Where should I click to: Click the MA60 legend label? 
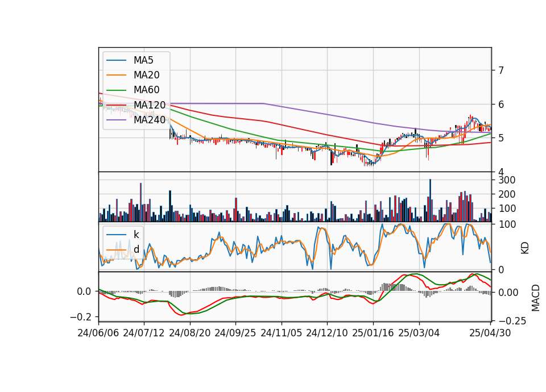pos(146,90)
